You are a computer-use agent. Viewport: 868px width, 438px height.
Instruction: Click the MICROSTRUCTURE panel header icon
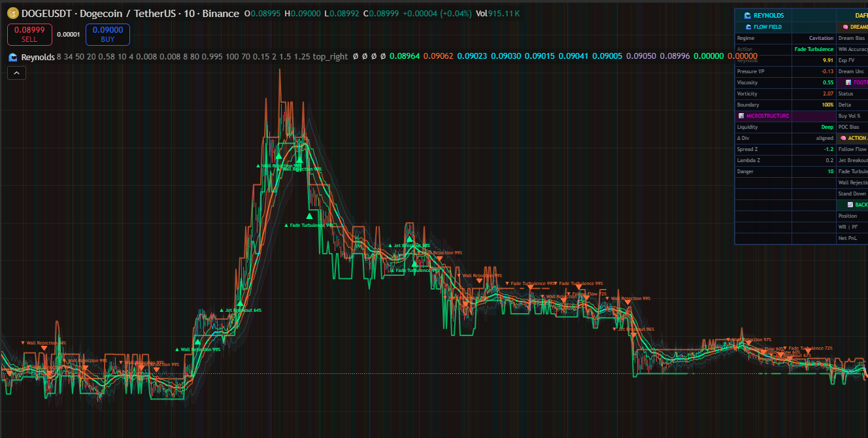pos(742,115)
